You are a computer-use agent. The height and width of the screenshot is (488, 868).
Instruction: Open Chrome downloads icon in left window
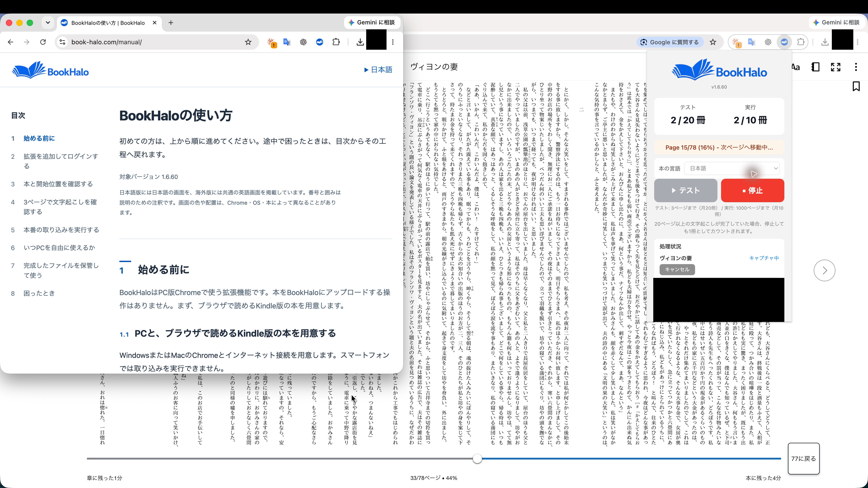(x=360, y=42)
